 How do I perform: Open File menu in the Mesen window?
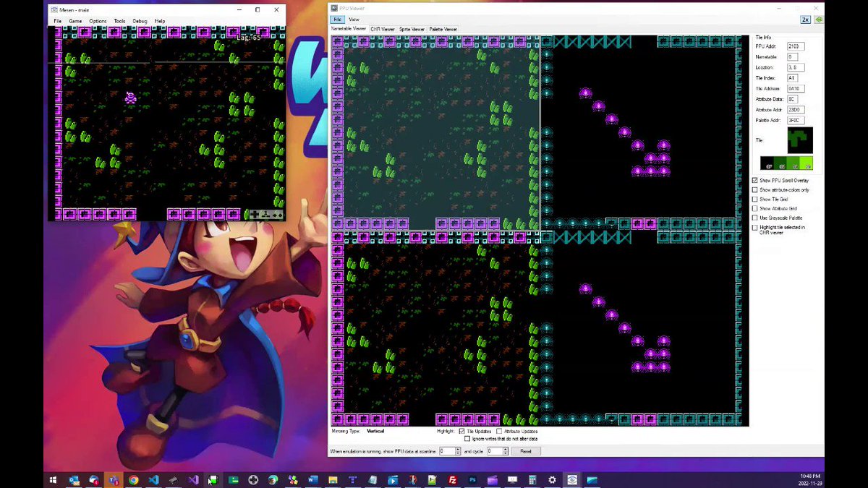tap(58, 21)
